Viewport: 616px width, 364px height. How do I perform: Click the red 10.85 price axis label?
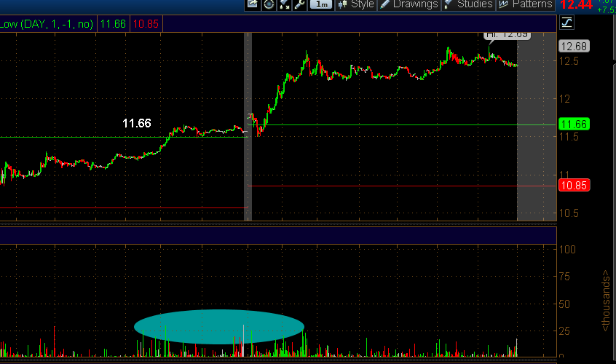[x=574, y=186]
